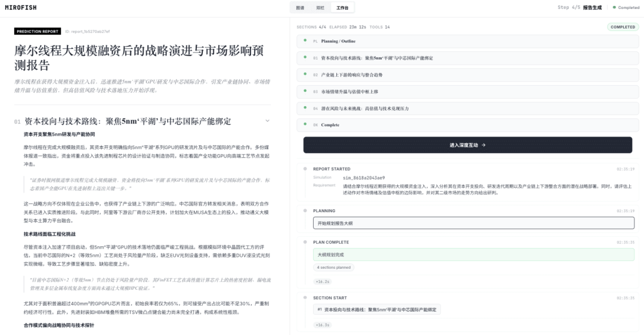Image resolution: width=644 pixels, height=335 pixels.
Task: Click green status dot on Complete row
Action: coord(304,125)
